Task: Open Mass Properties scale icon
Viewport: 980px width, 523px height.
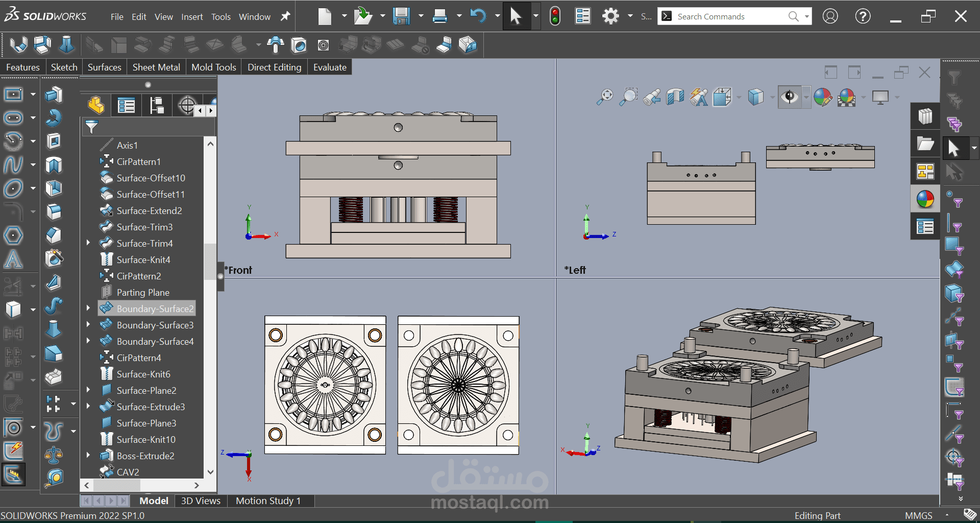Action: point(54,454)
